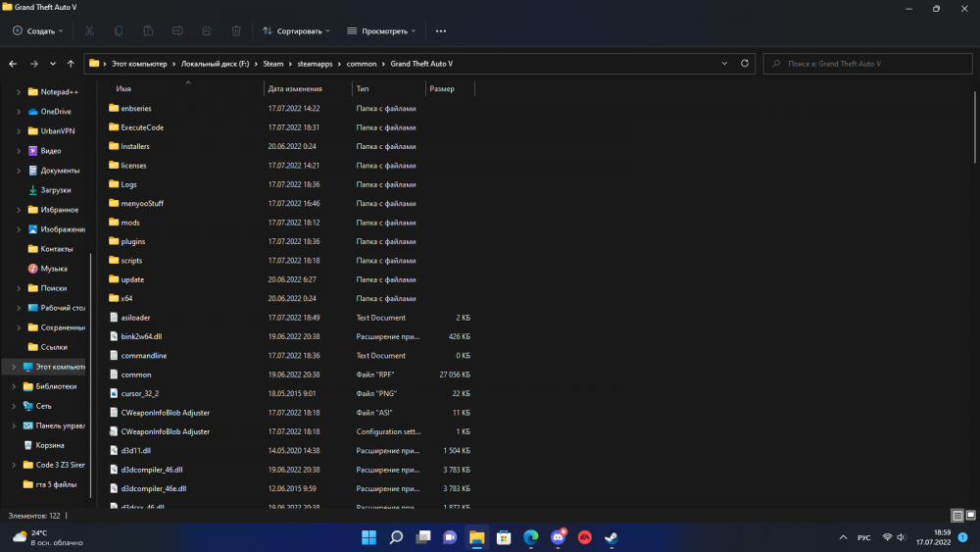Switch to large thumbnails view icon
Image resolution: width=980 pixels, height=552 pixels.
point(970,516)
